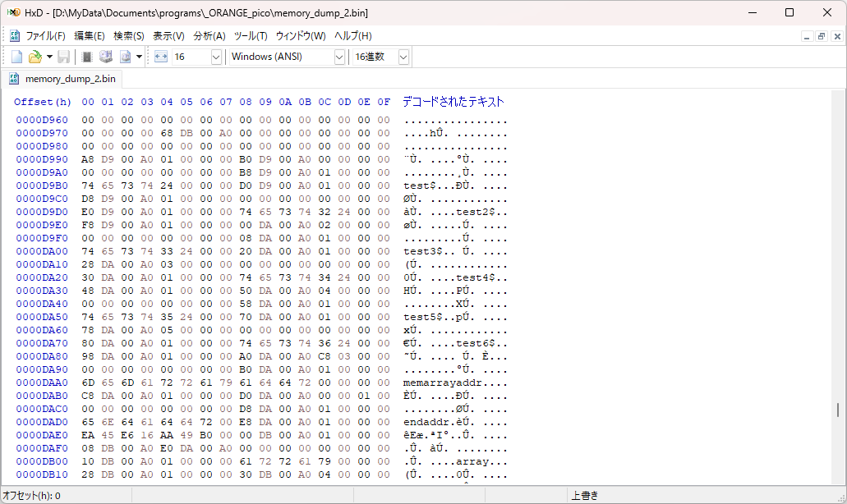
Task: Click decoded text 'memarrayaddr'
Action: 443,383
